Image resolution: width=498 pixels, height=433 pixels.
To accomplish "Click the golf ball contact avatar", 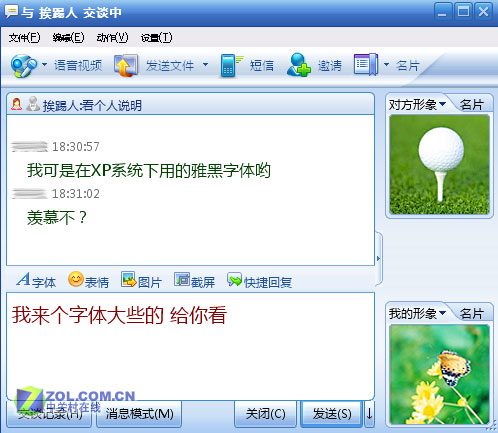I will click(x=439, y=165).
